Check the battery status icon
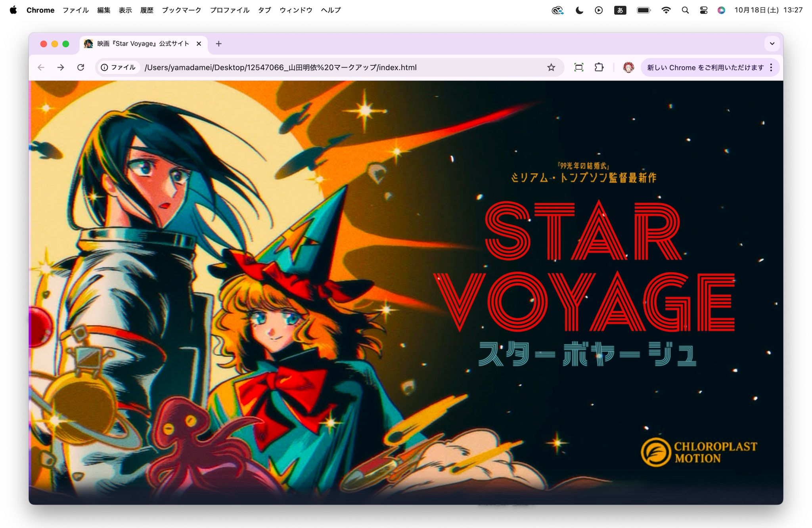The image size is (812, 528). 644,10
